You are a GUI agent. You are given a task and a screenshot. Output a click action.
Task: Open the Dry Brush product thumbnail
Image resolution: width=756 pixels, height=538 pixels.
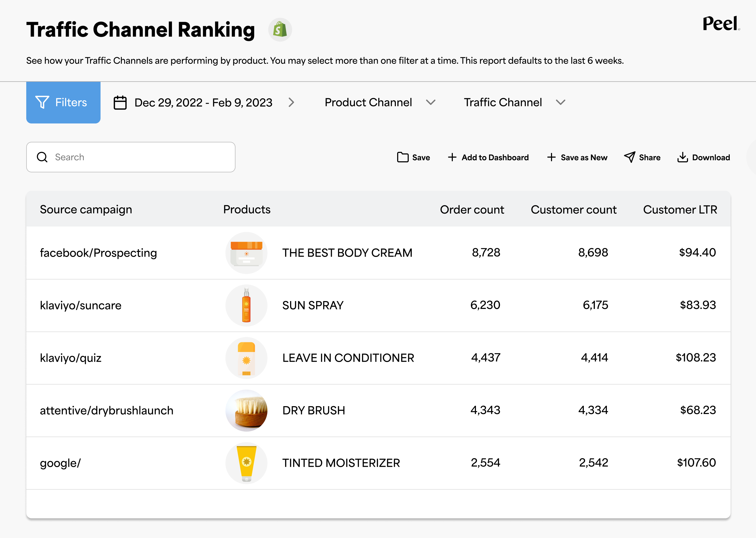[246, 410]
